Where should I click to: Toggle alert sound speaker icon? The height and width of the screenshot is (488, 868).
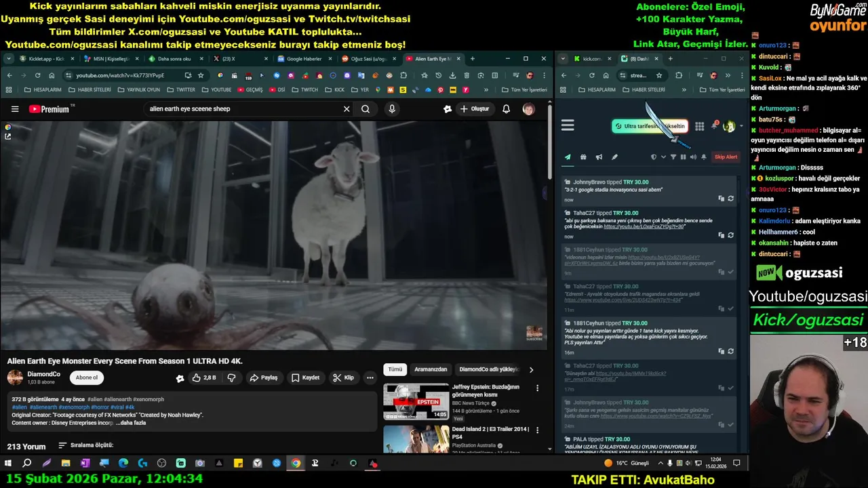(693, 157)
